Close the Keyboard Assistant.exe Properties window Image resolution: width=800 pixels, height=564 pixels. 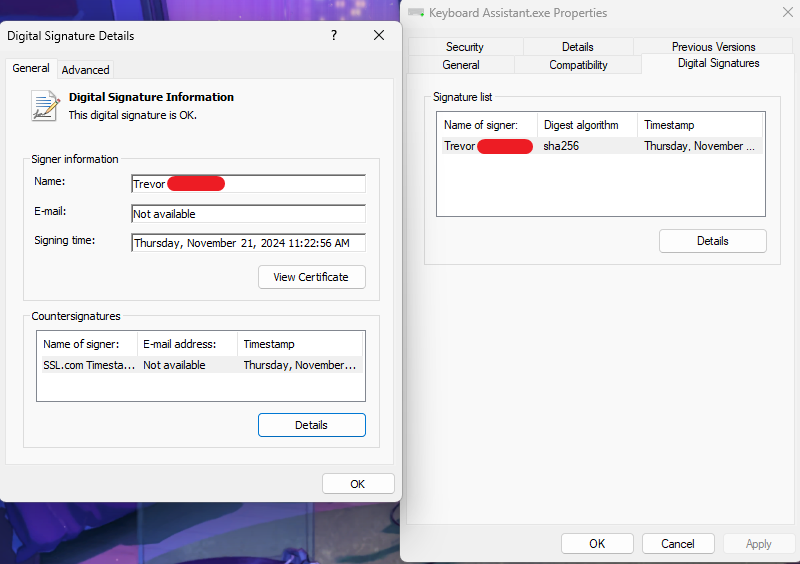[788, 12]
